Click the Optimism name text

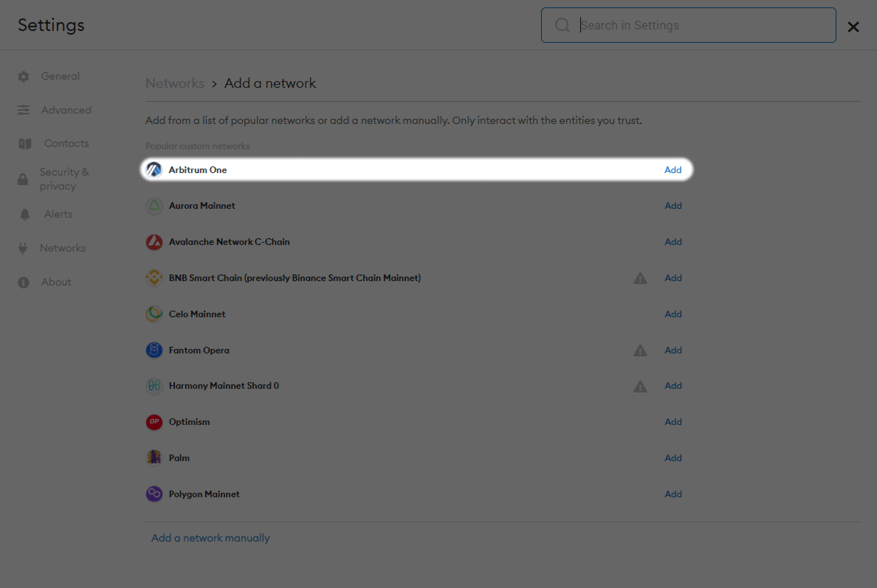(x=189, y=422)
